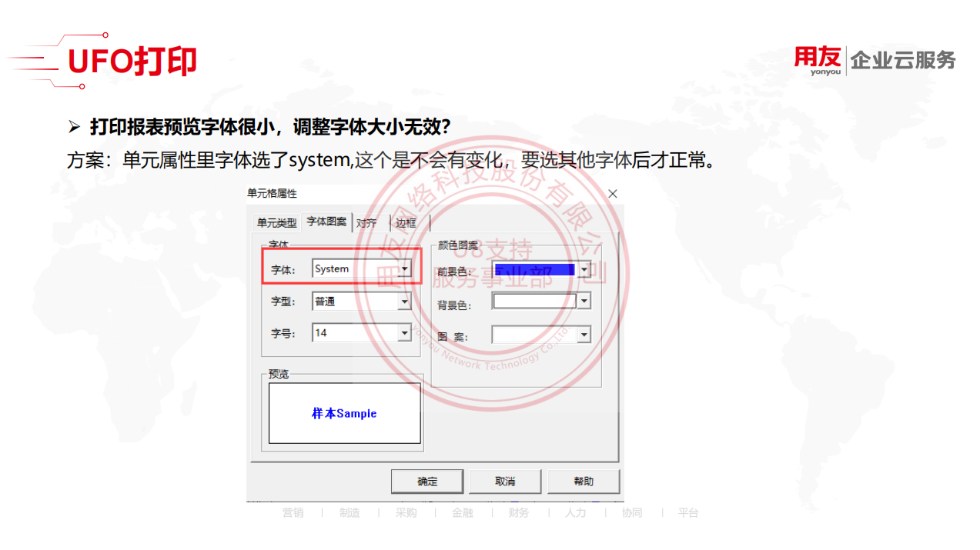The width and height of the screenshot is (980, 550).
Task: Click the UFO打印 slide title
Action: point(132,62)
